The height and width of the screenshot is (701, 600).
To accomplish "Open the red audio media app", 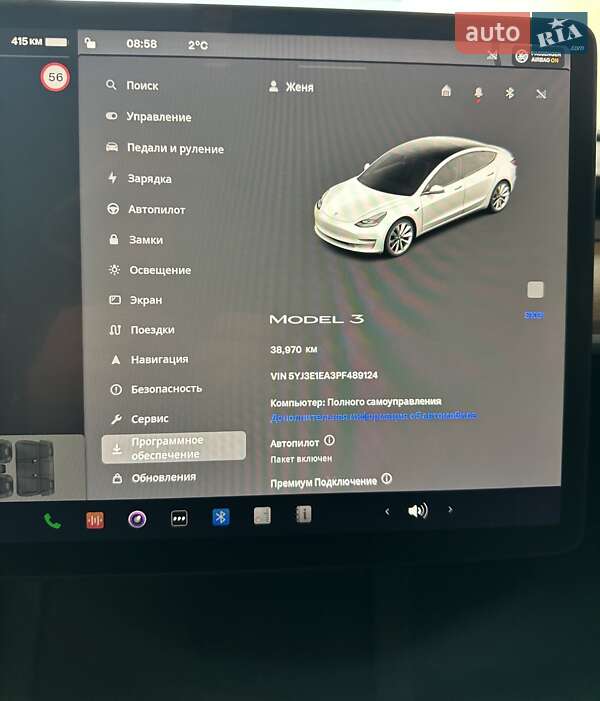I will coord(95,520).
